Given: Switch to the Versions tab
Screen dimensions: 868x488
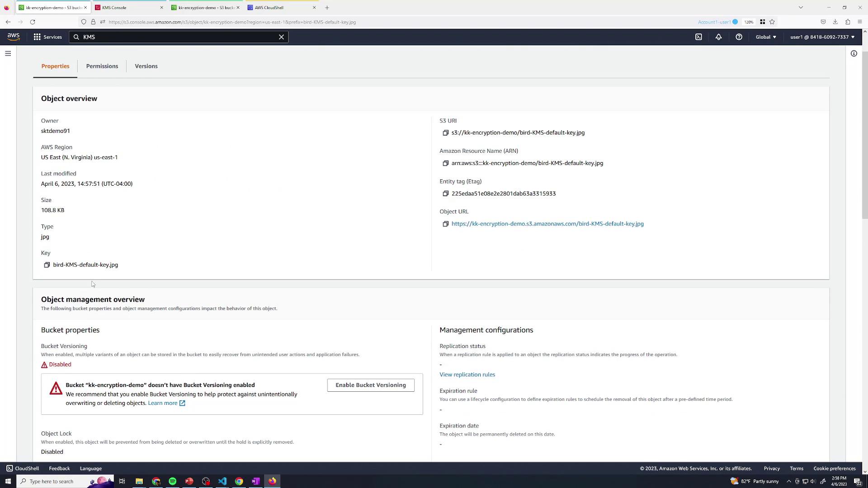Looking at the screenshot, I should coord(146,66).
